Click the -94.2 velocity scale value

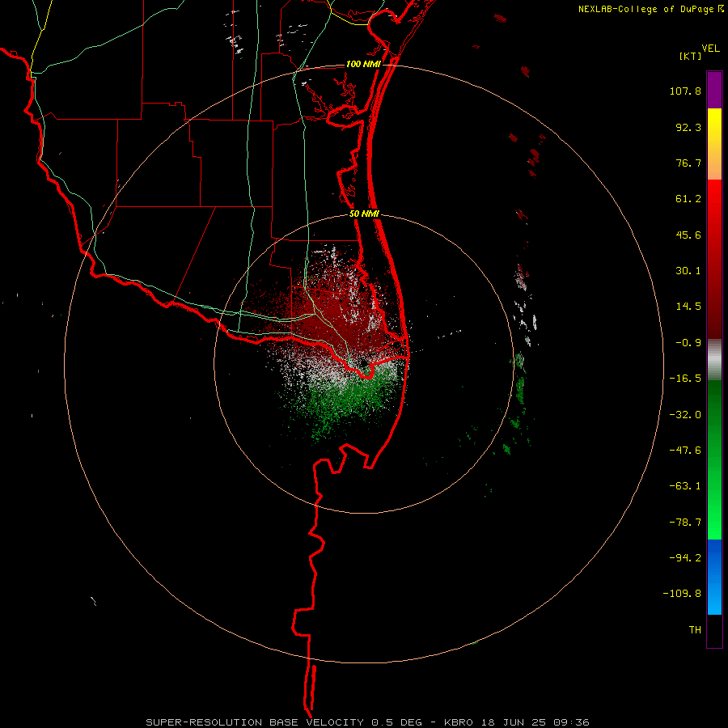coord(685,558)
